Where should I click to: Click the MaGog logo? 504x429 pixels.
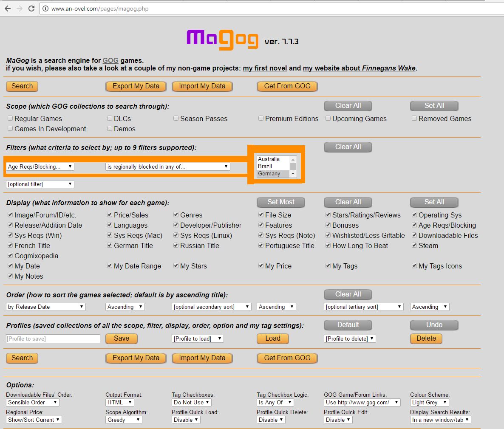(222, 40)
